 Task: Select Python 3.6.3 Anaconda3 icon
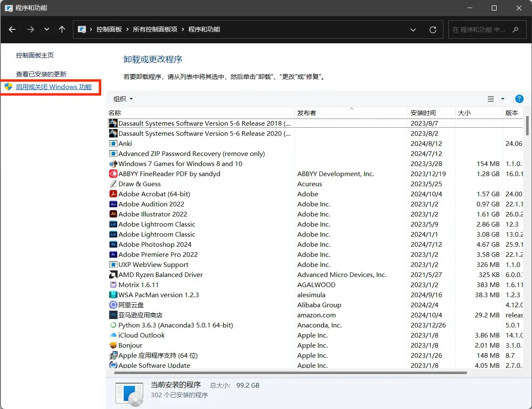tap(113, 325)
